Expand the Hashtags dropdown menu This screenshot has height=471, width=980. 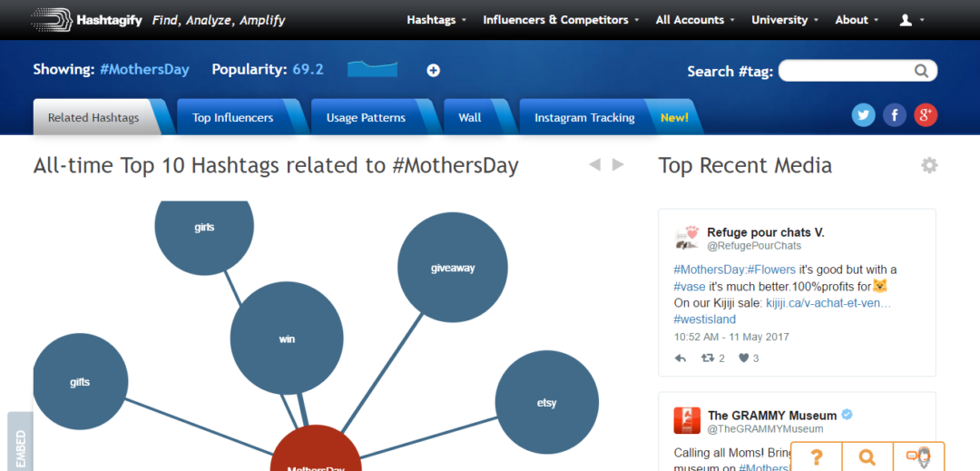tap(436, 20)
